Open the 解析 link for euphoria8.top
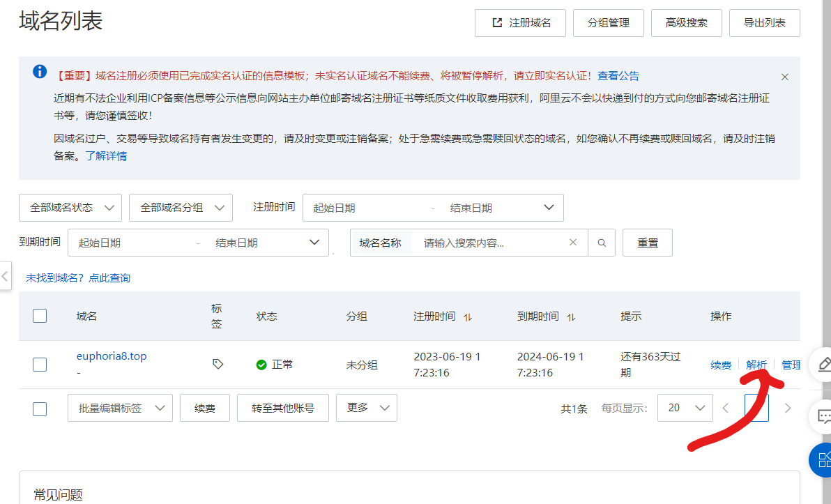The image size is (831, 504). (756, 365)
